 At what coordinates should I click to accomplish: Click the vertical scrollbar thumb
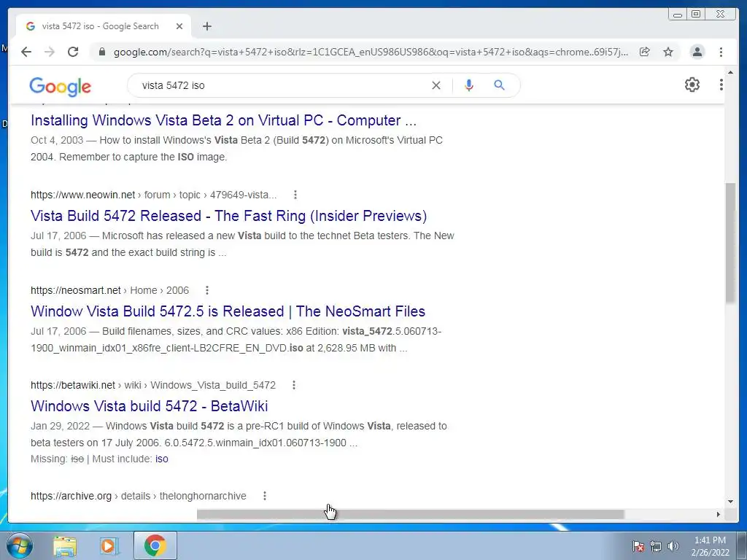pos(730,242)
